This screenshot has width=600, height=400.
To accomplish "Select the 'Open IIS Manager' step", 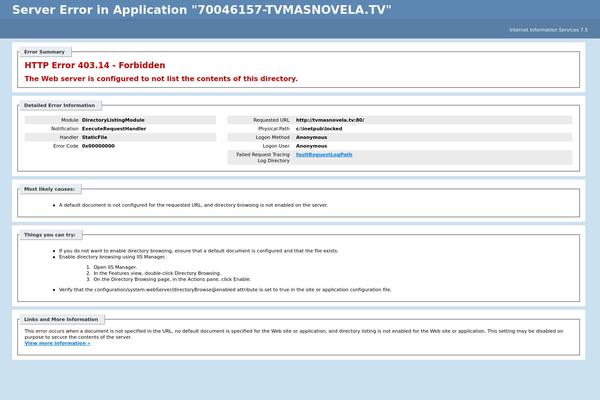I will [115, 267].
